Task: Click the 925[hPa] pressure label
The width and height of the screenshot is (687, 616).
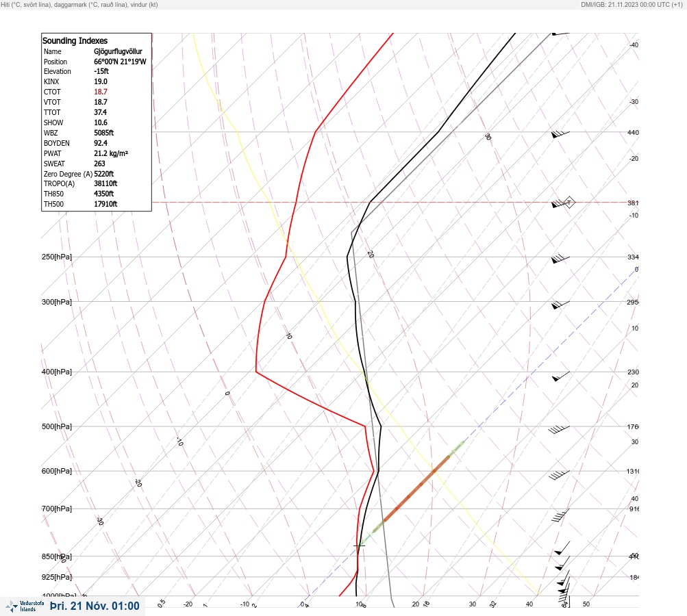Action: pos(57,577)
